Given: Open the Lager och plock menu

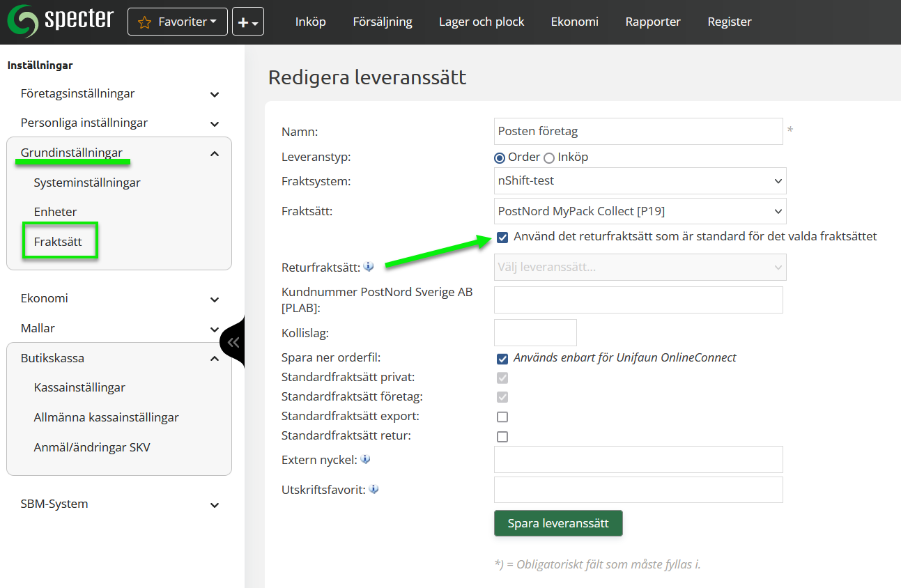Looking at the screenshot, I should point(482,22).
